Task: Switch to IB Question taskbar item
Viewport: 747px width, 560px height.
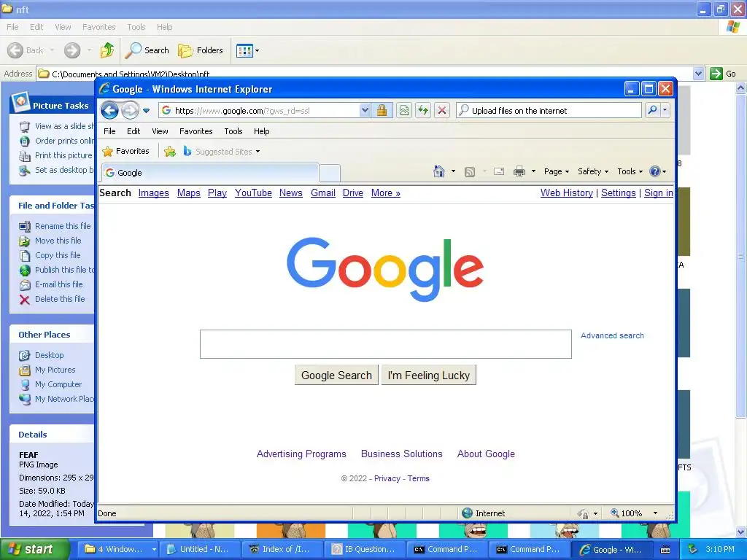Action: pyautogui.click(x=364, y=549)
